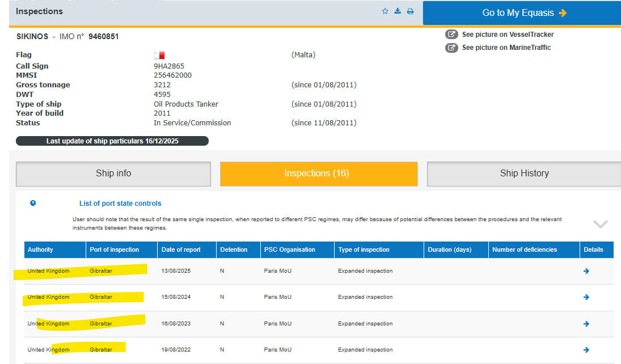Screen dimensions: 621x364
Task: Click the Malta flag image
Action: point(159,55)
